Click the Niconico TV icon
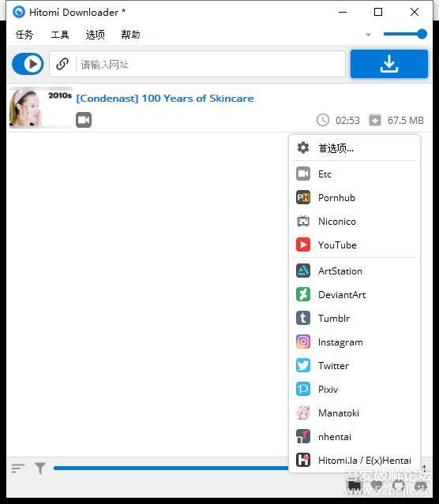Image resolution: width=439 pixels, height=504 pixels. [x=303, y=221]
